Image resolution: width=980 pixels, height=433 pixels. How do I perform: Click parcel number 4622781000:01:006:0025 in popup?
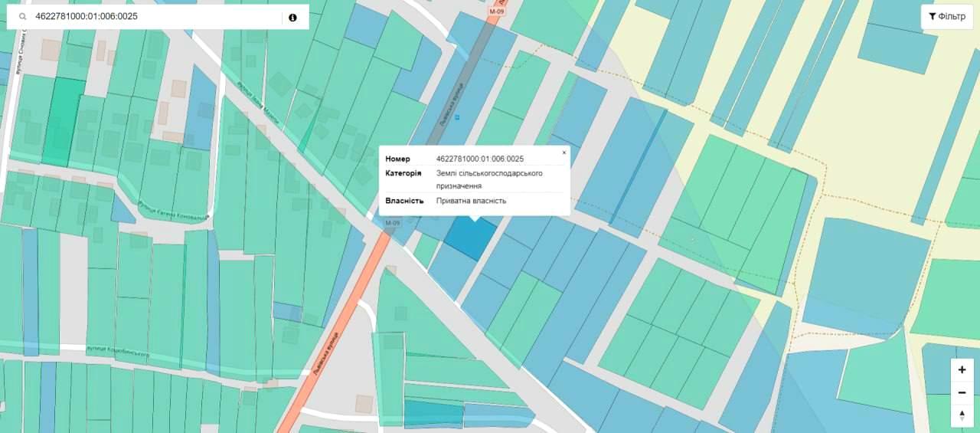point(479,159)
